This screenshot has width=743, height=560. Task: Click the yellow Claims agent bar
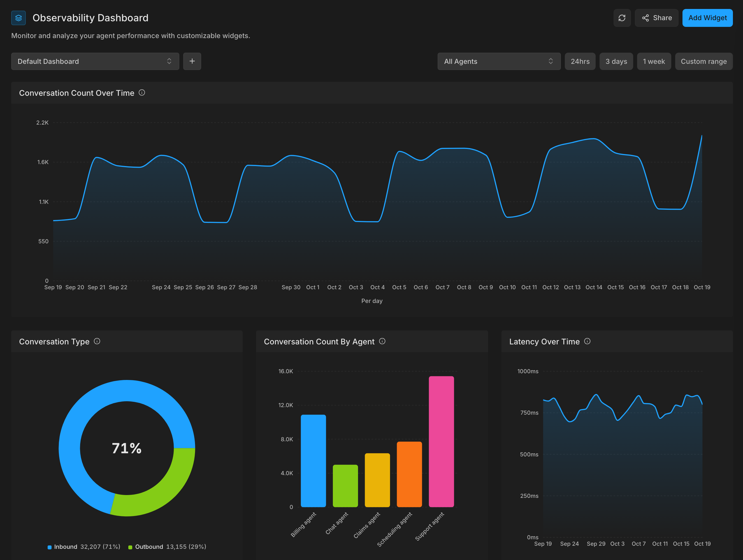377,480
